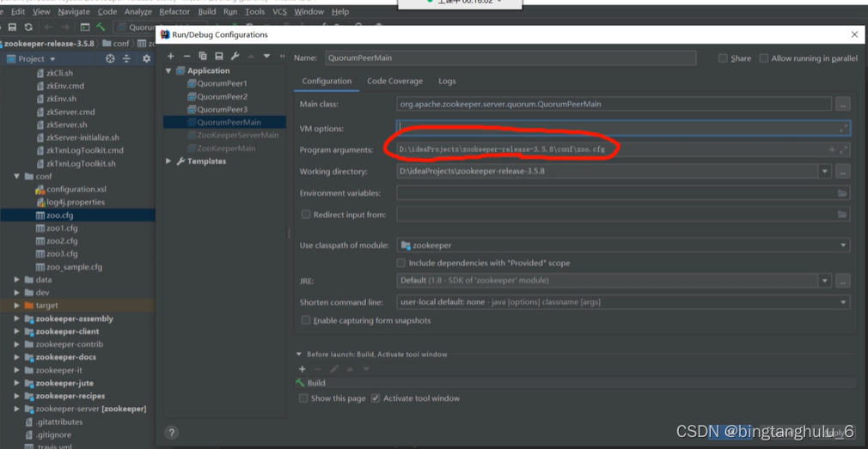The height and width of the screenshot is (449, 868).
Task: Toggle Enable capturing form snapshots
Action: pyautogui.click(x=306, y=320)
